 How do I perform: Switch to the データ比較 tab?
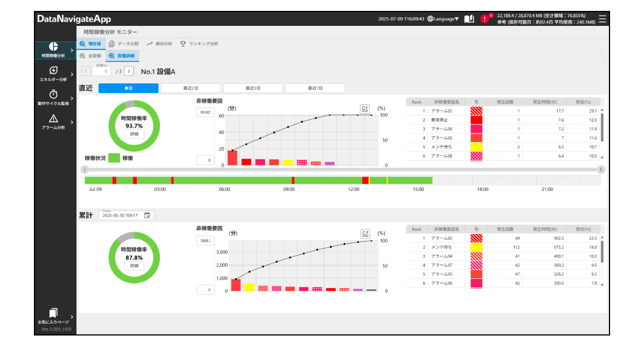coord(124,43)
